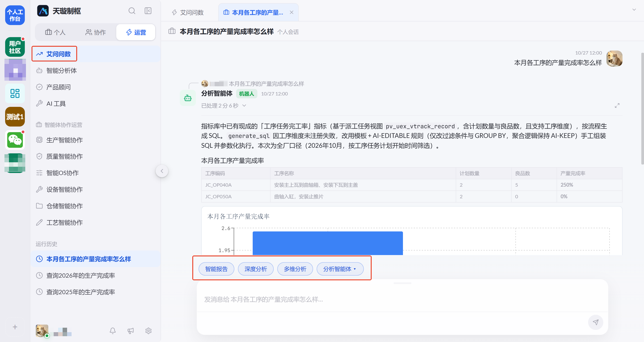Screen dimensions: 644x342
Task: Focus the message input field
Action: coord(402,299)
